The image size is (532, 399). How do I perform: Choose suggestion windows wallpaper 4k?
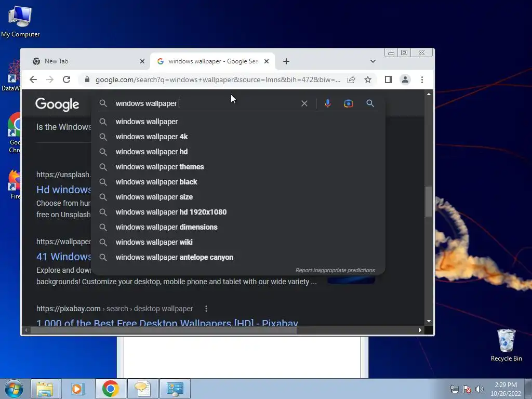click(238, 137)
